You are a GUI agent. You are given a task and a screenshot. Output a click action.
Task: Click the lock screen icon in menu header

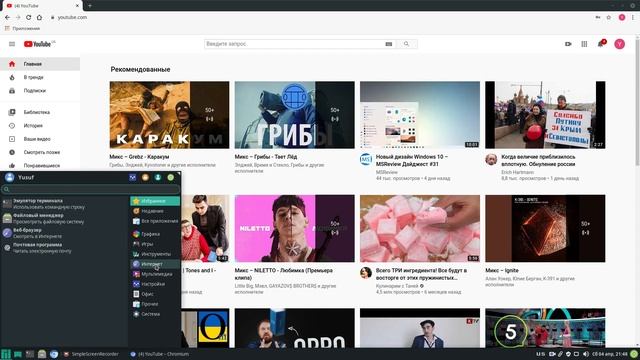[145, 177]
